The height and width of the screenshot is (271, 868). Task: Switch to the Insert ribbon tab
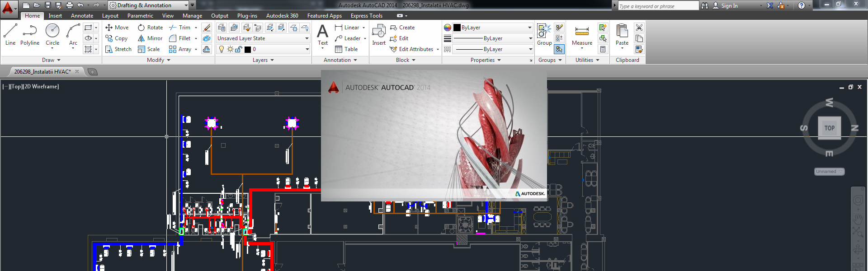tap(55, 16)
